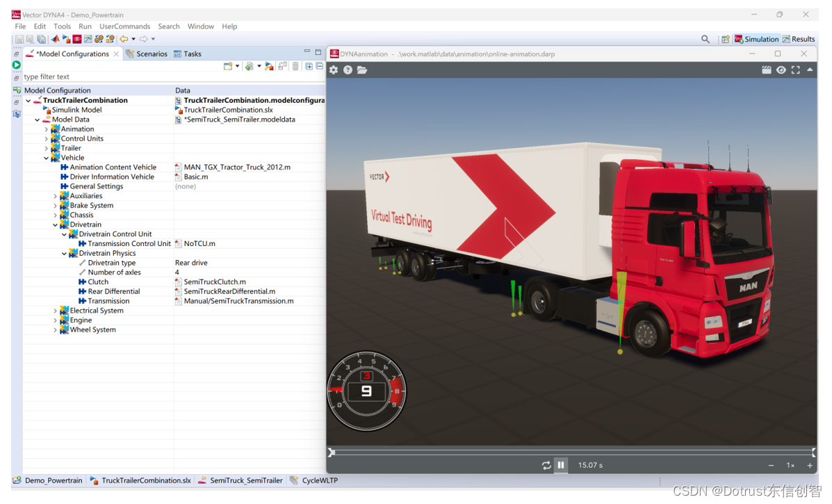The image size is (832, 504).
Task: Click the forward navigation arrow icon
Action: 143,39
